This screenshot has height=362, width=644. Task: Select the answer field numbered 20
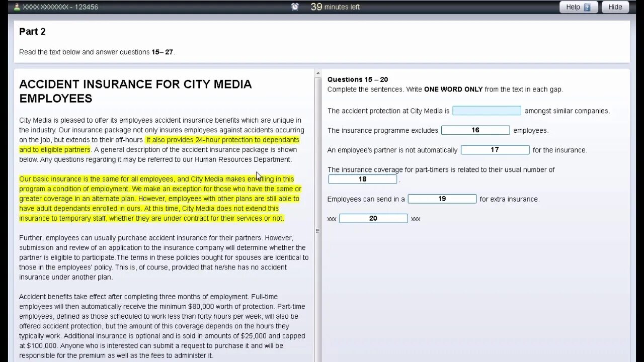373,218
